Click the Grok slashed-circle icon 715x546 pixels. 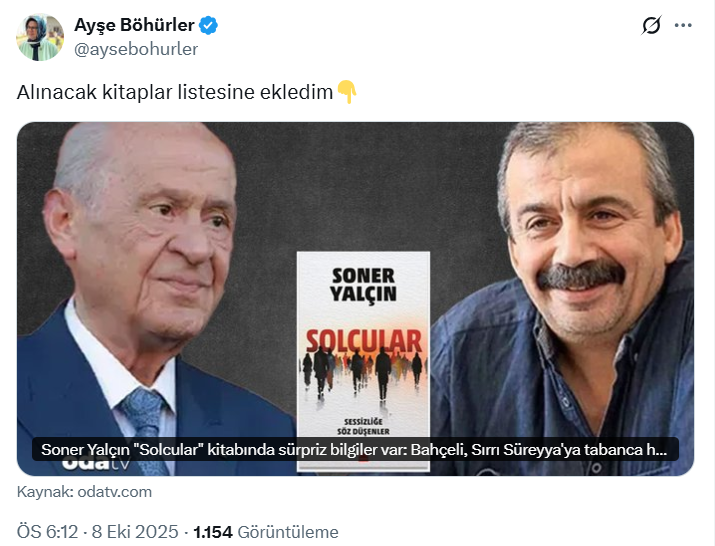click(x=651, y=26)
